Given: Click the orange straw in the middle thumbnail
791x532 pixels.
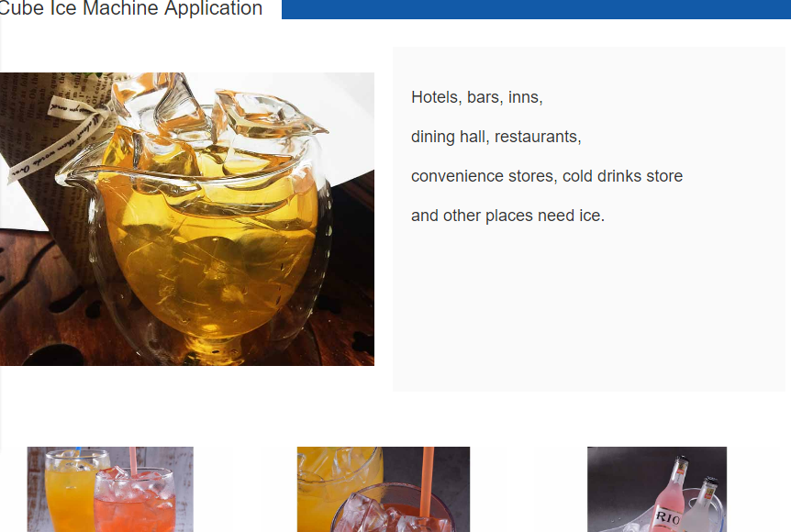Looking at the screenshot, I should [428, 482].
